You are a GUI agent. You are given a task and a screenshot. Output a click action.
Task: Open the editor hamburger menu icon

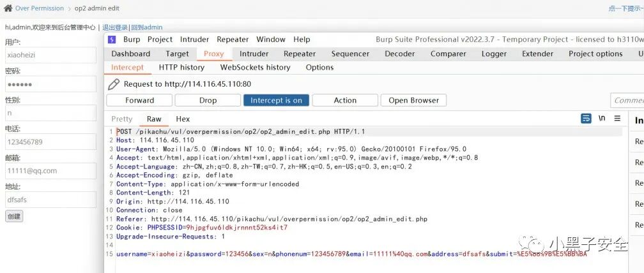[x=617, y=119]
